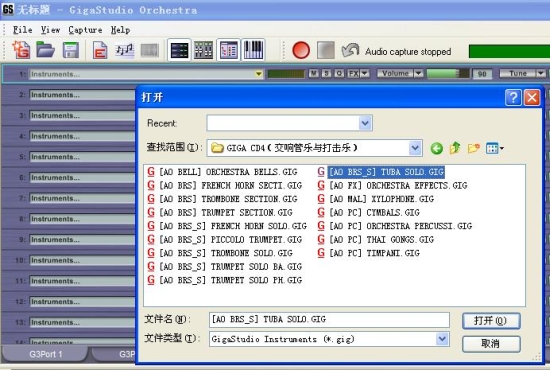Image resolution: width=550 pixels, height=370 pixels.
Task: Click the 取消 cancel button
Action: [491, 344]
